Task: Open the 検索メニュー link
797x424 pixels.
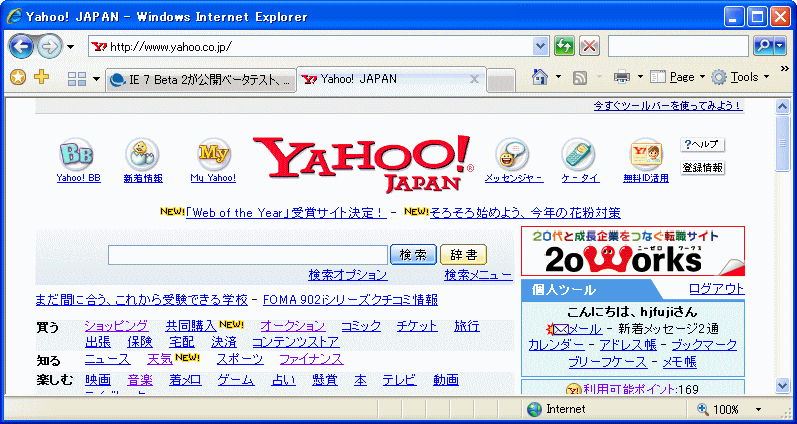Action: [478, 275]
